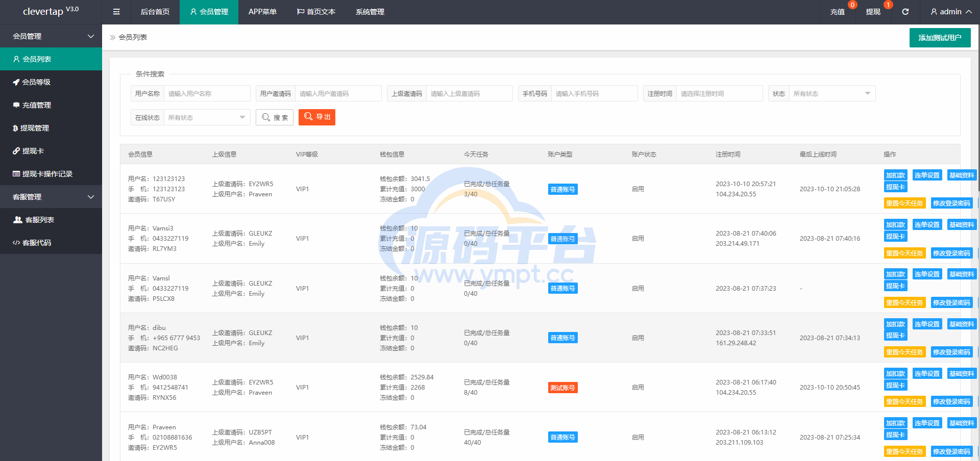Switch to the APP菜单 tab

point(262,12)
